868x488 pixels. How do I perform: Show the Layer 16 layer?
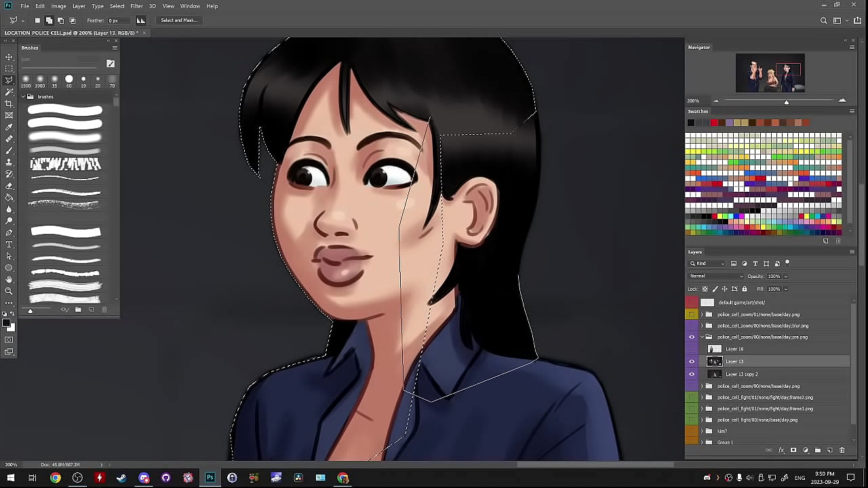(x=692, y=349)
